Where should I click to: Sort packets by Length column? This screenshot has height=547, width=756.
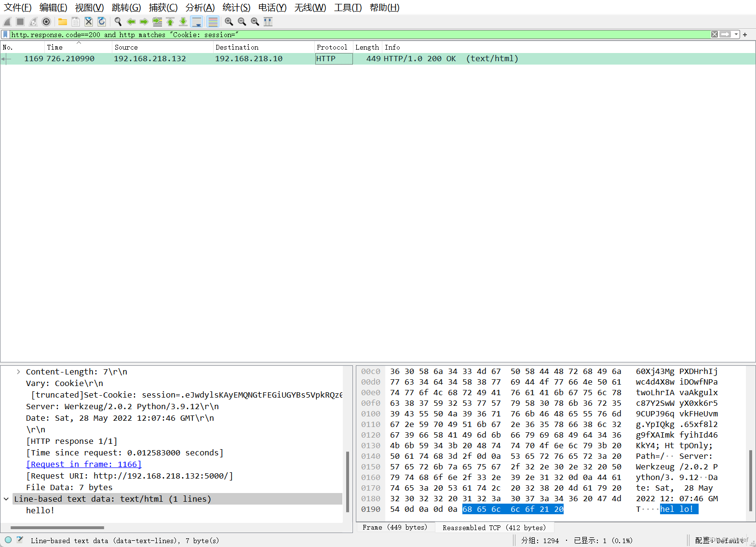click(x=368, y=47)
